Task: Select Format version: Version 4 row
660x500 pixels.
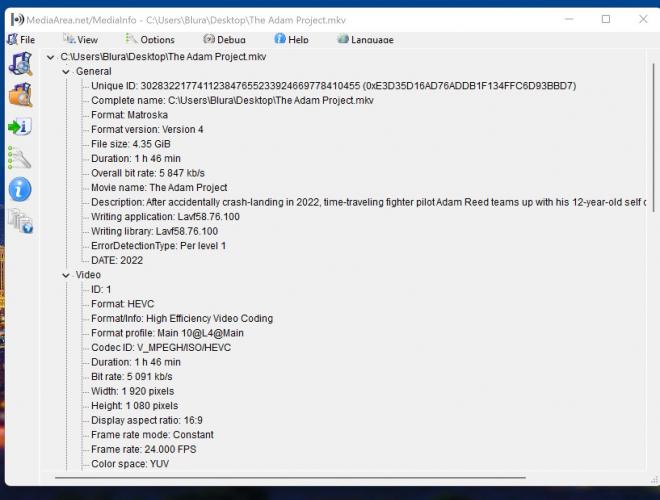Action: [147, 129]
